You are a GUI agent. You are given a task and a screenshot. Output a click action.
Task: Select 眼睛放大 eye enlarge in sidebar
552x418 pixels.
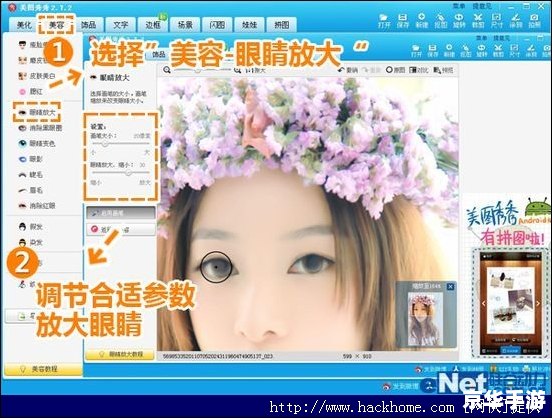(x=37, y=112)
